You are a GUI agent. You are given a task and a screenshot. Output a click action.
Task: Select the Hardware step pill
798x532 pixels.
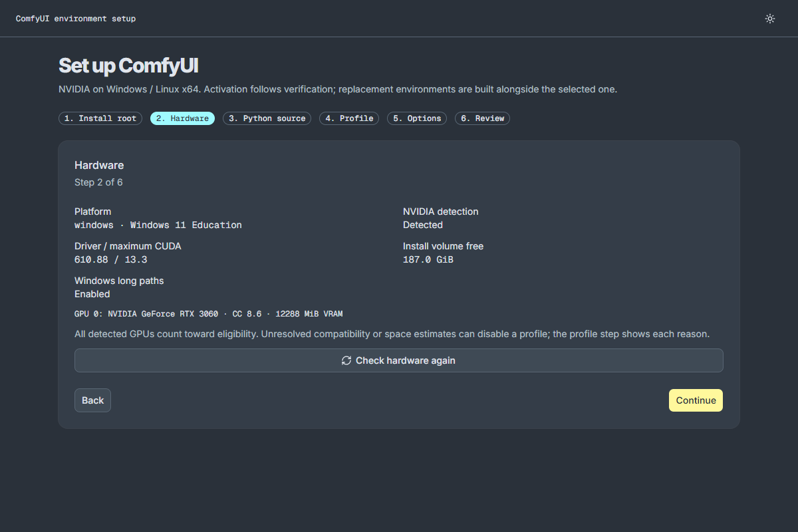182,118
